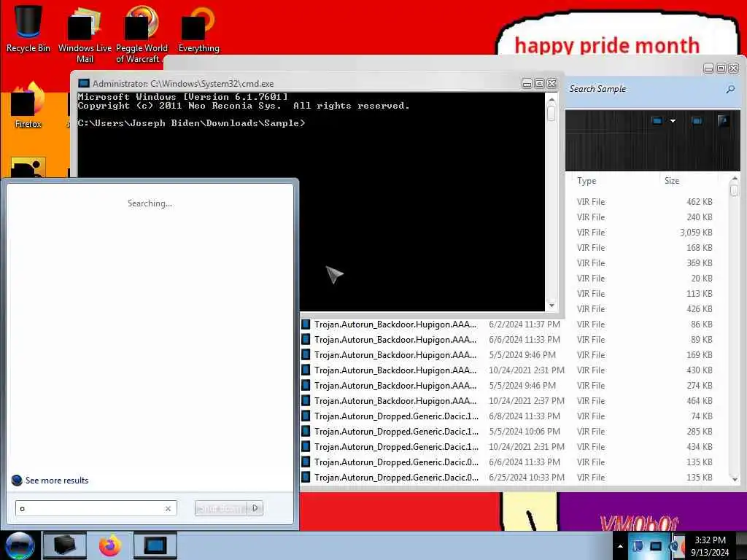Select the Firefox desktop shortcut
The width and height of the screenshot is (747, 560).
[28, 105]
